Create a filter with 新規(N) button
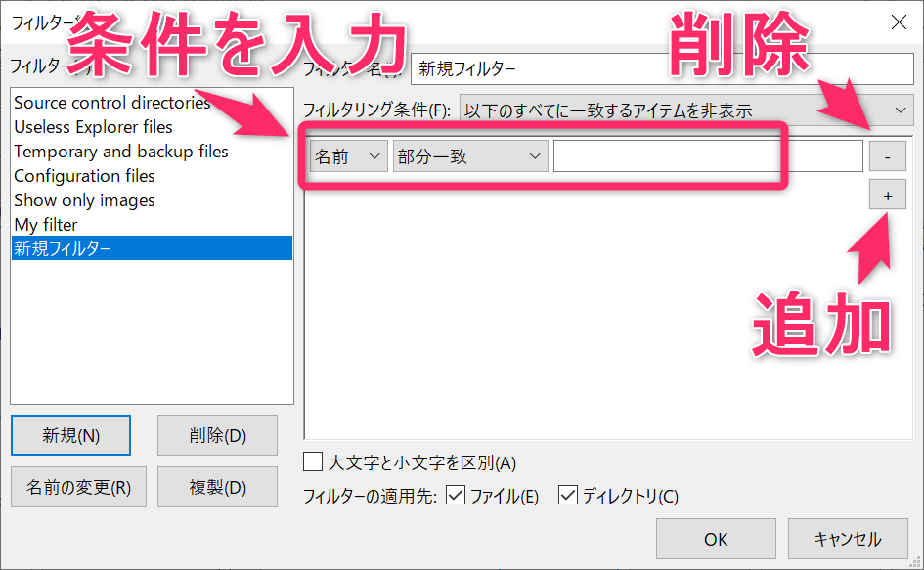This screenshot has height=570, width=924. coord(70,435)
